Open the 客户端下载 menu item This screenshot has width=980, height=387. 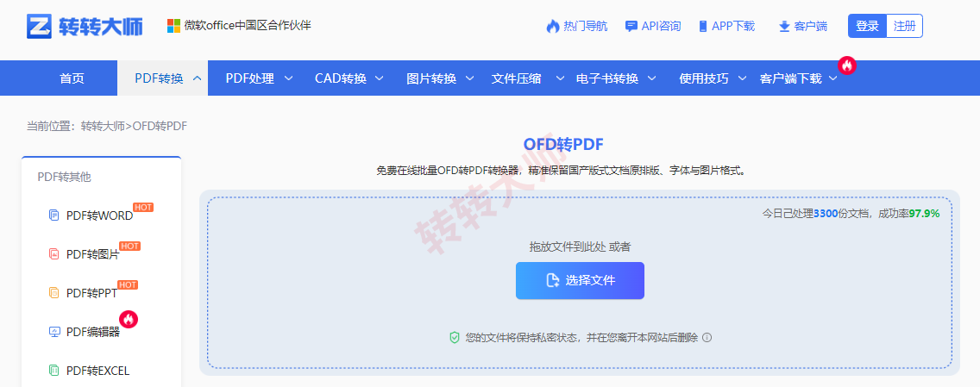(x=790, y=78)
